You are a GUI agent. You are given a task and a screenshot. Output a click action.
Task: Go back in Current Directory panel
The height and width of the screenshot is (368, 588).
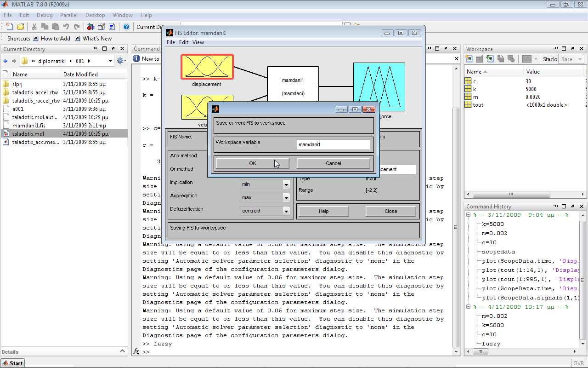(6, 61)
